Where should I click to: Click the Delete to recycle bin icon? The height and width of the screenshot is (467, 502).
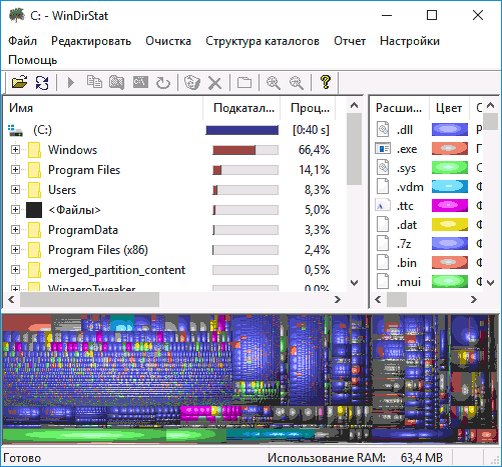[x=192, y=82]
